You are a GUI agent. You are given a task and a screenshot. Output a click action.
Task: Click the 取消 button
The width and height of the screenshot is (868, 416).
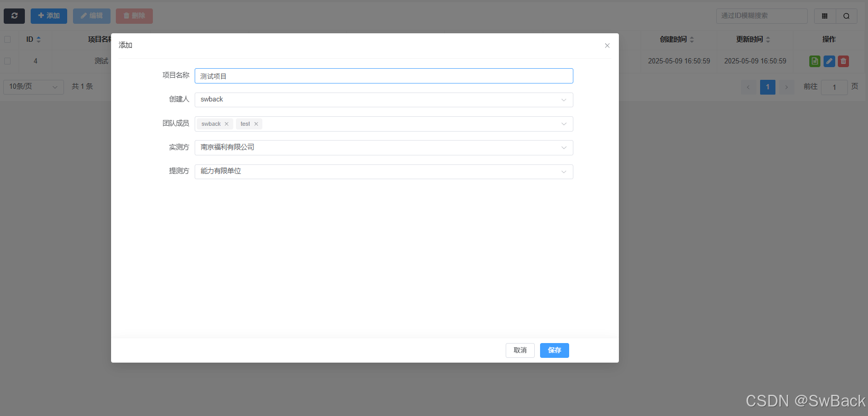(520, 350)
